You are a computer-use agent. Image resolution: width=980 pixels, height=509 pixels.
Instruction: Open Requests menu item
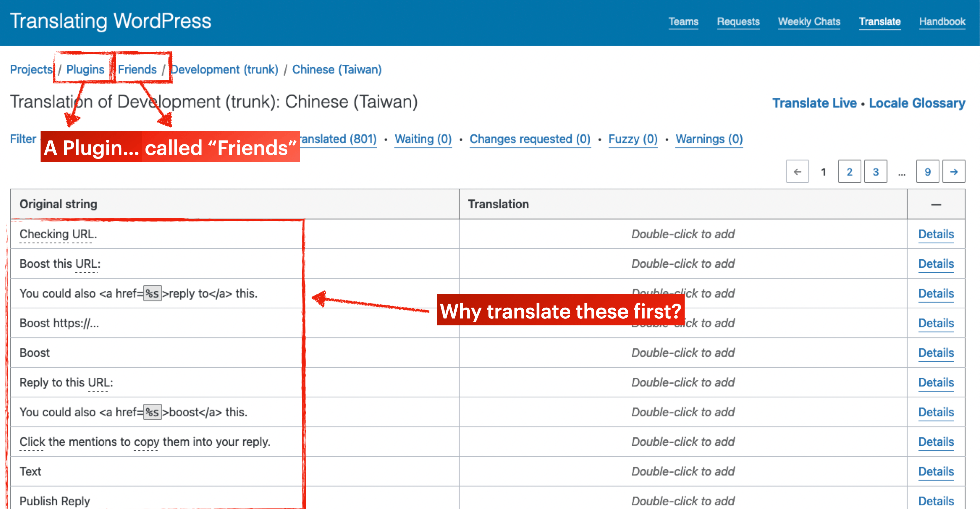[x=738, y=22]
